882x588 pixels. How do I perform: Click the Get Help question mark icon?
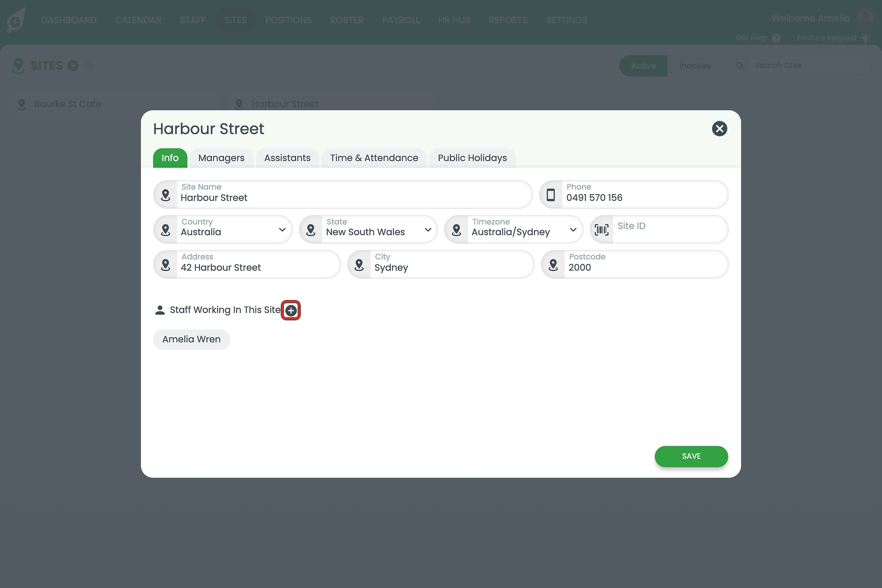[x=776, y=38]
